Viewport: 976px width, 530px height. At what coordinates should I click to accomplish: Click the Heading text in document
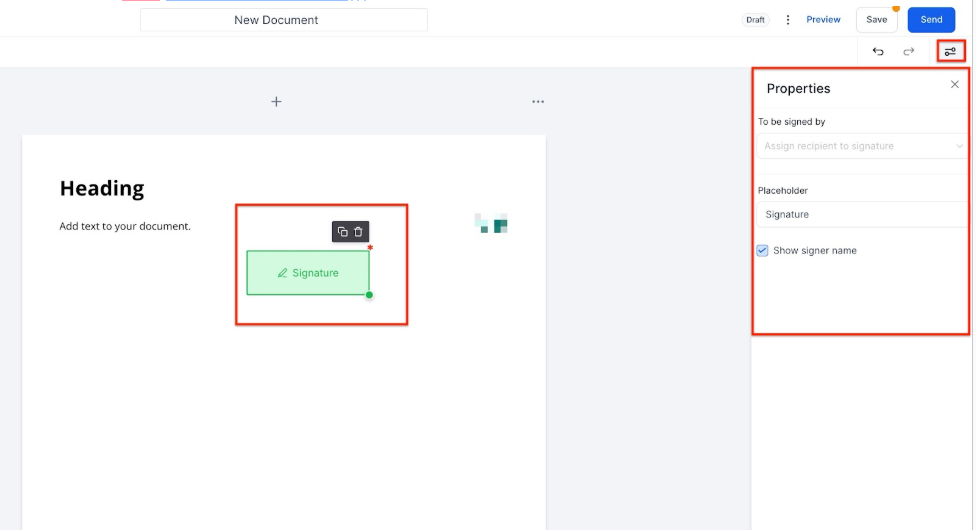[102, 188]
